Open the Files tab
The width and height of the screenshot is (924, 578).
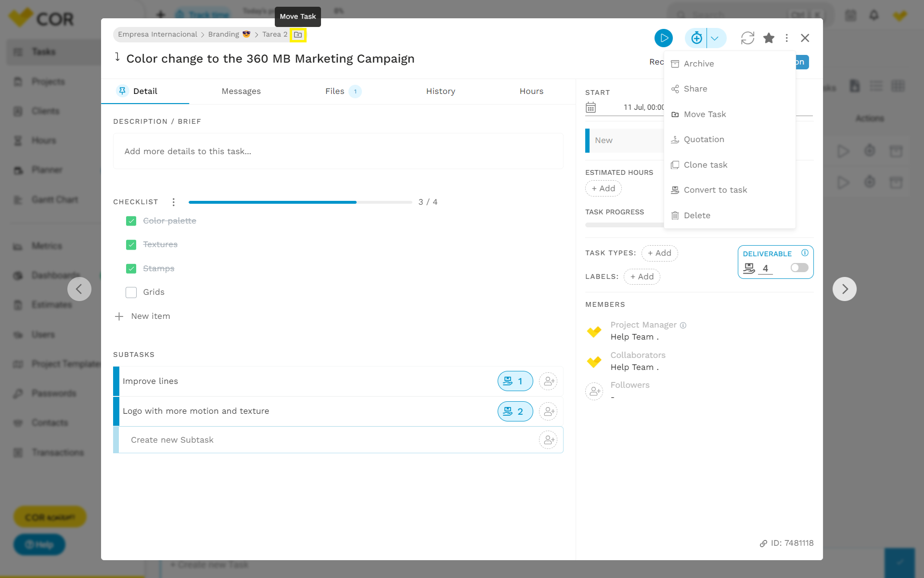click(x=343, y=91)
